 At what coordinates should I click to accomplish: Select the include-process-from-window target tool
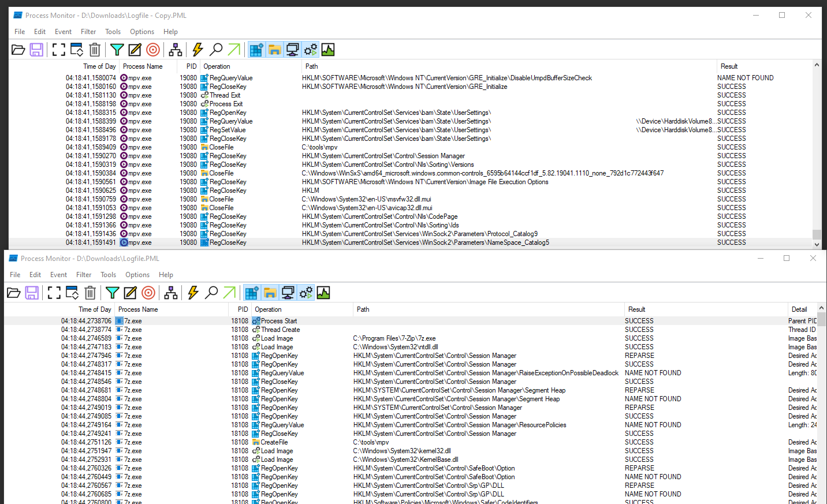point(152,50)
